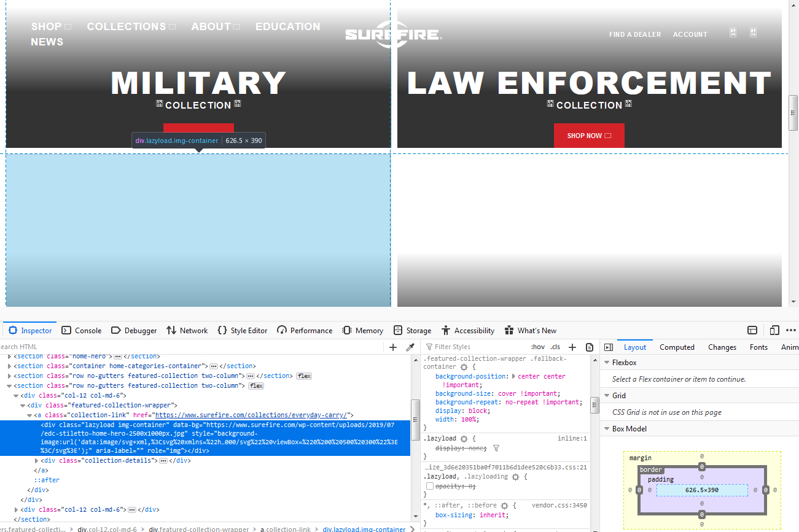Open the Fonts sidebar tab
The width and height of the screenshot is (799, 532).
coord(758,347)
